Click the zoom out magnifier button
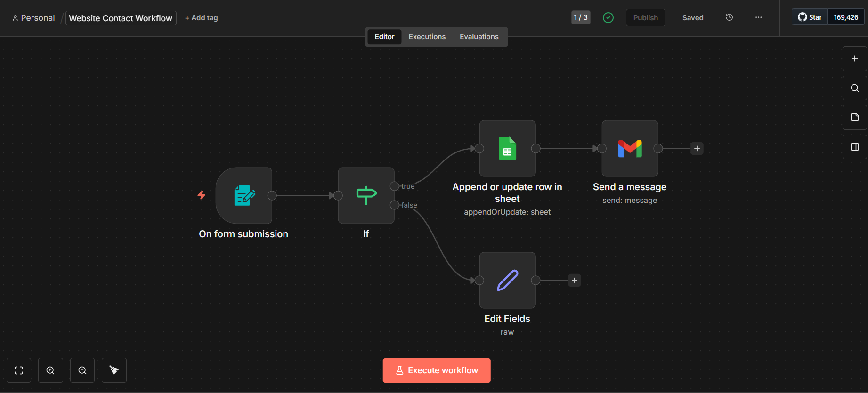868x393 pixels. 82,370
